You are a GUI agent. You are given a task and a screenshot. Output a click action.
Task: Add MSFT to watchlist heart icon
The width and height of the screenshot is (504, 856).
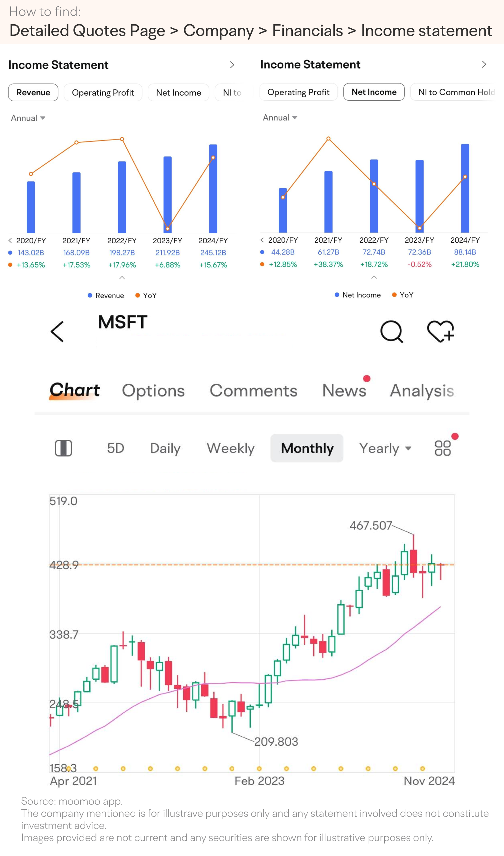tap(441, 331)
